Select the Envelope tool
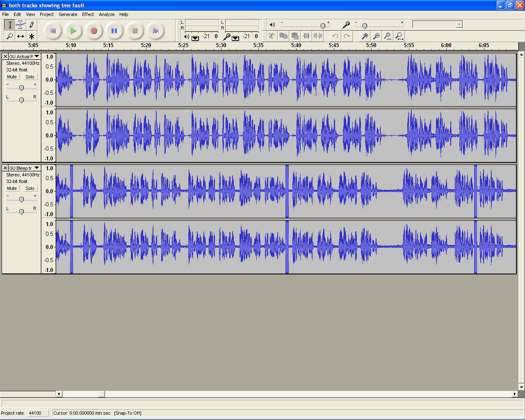Screen dimensions: 525x420 (x=21, y=25)
